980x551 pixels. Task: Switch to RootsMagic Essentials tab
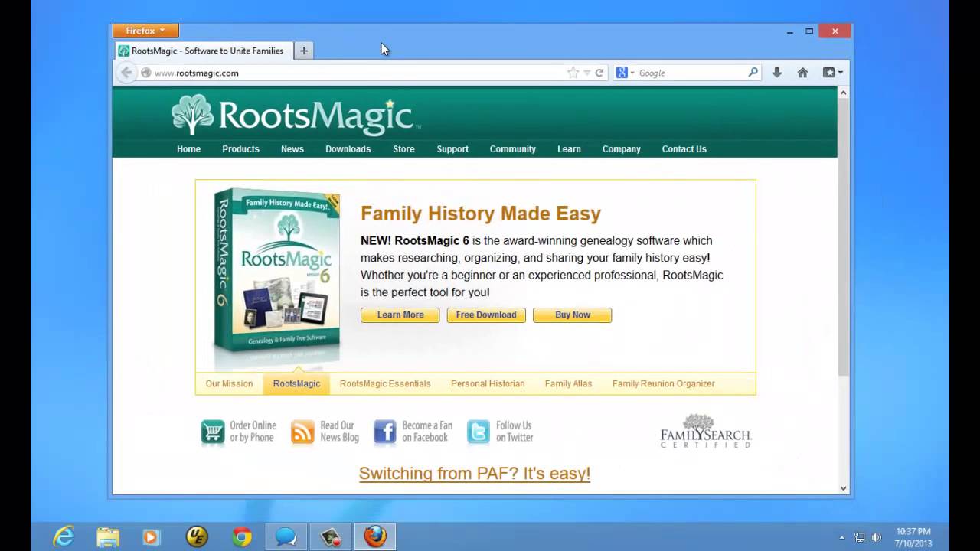(x=385, y=383)
